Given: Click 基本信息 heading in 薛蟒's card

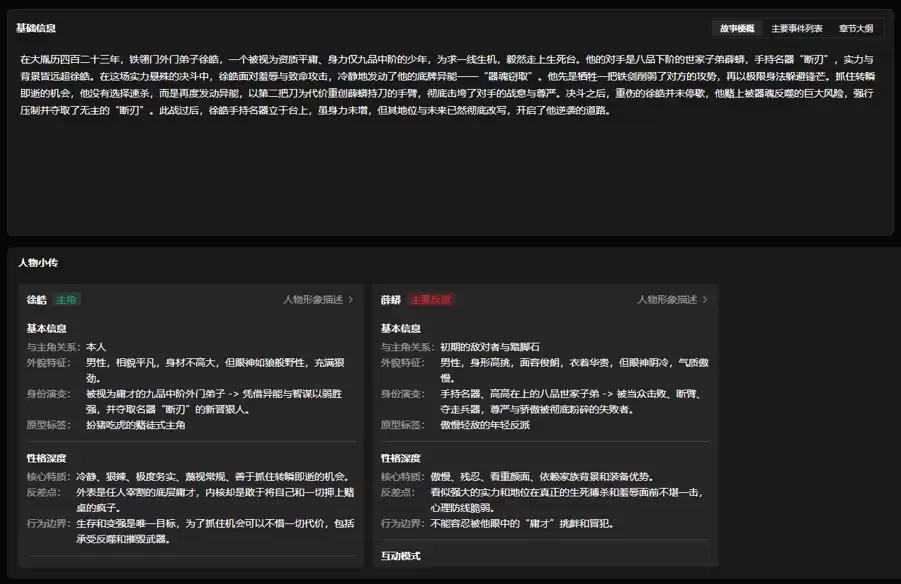Looking at the screenshot, I should pos(400,328).
